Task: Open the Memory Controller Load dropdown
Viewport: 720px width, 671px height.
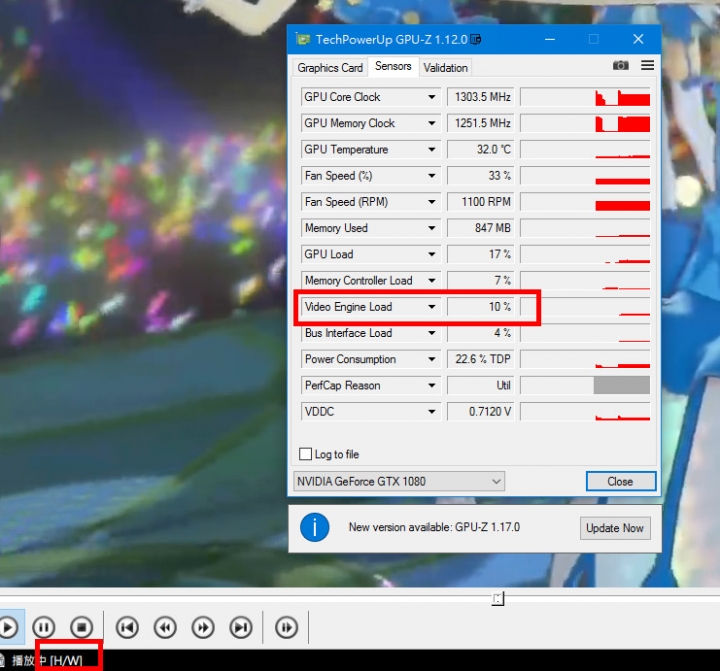Action: (x=432, y=280)
